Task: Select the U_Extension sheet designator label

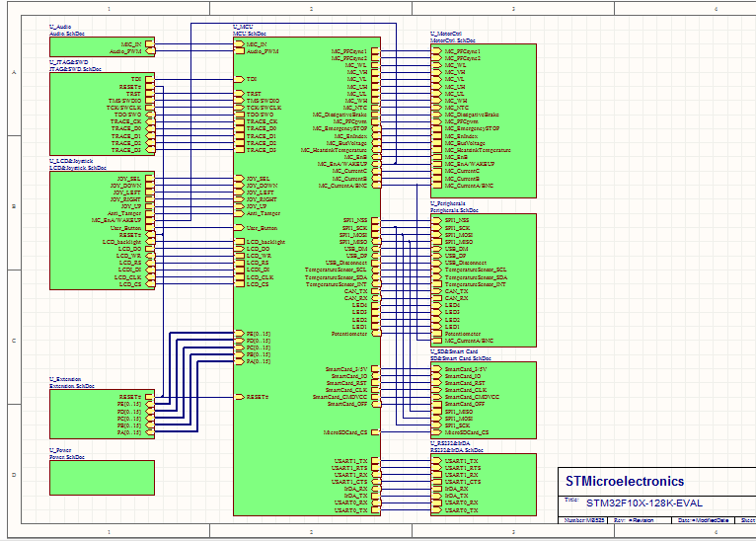Action: pos(65,379)
